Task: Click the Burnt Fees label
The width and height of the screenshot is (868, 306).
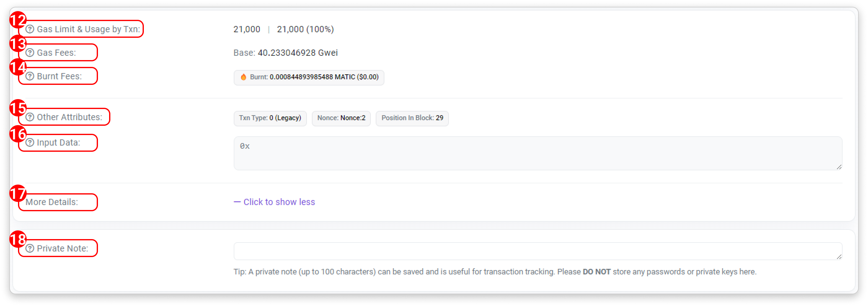Action: pos(59,76)
